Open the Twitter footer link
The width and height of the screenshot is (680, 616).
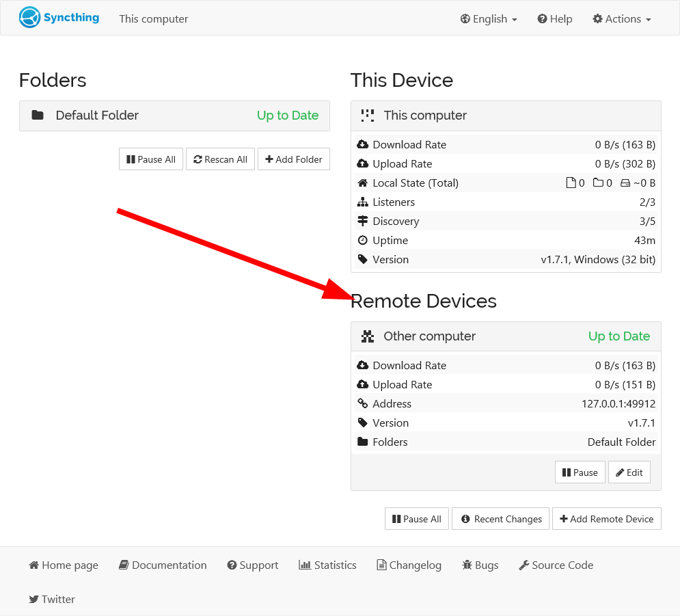coord(52,599)
